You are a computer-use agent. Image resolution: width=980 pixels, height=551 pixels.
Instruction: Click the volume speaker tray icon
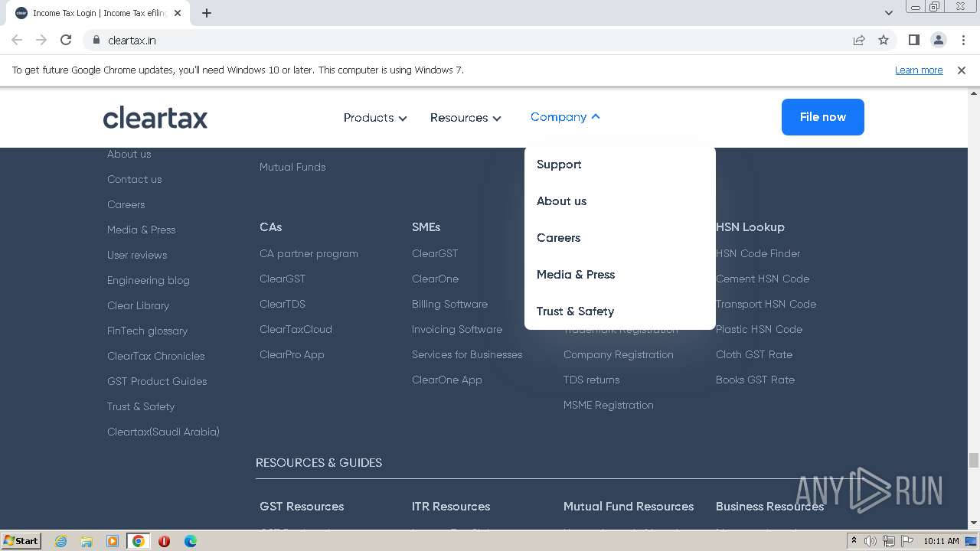(871, 541)
